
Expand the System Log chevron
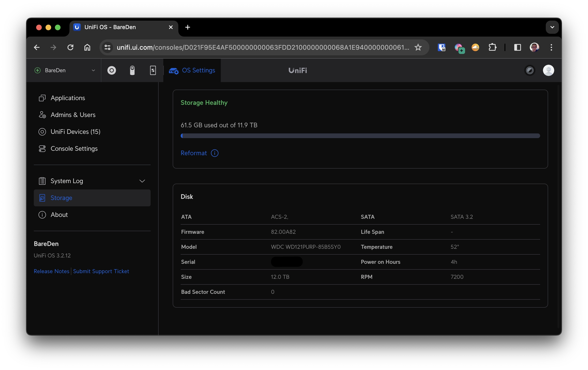coord(142,181)
